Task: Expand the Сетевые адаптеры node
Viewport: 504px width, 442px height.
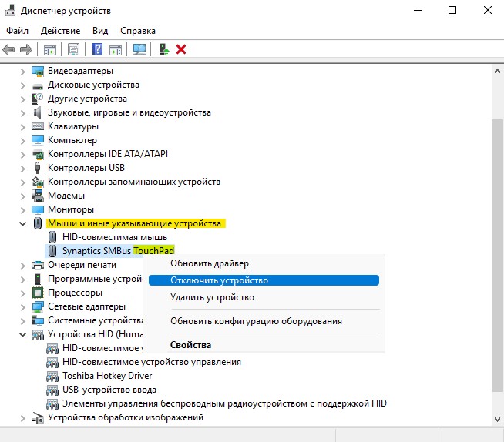Action: click(x=22, y=307)
